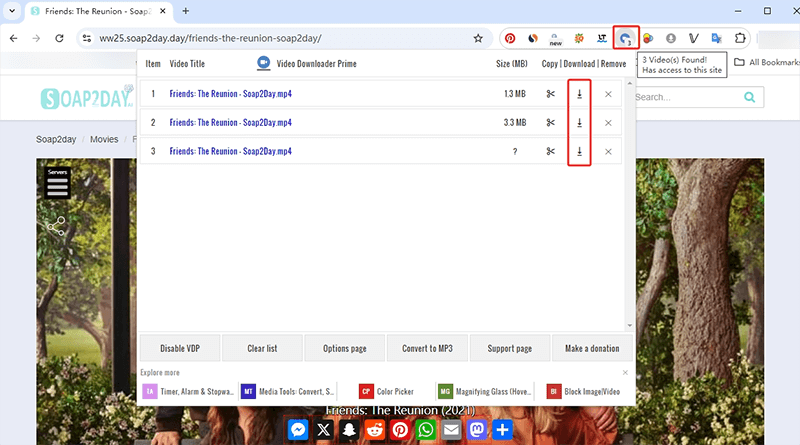This screenshot has width=800, height=445.
Task: Remove item 2 from the video list
Action: pyautogui.click(x=608, y=122)
